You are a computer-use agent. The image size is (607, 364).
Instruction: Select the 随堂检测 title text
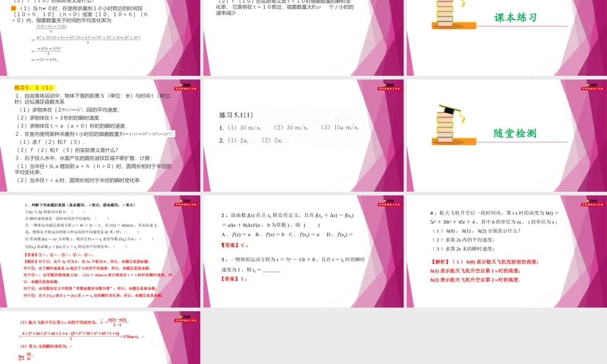(515, 133)
